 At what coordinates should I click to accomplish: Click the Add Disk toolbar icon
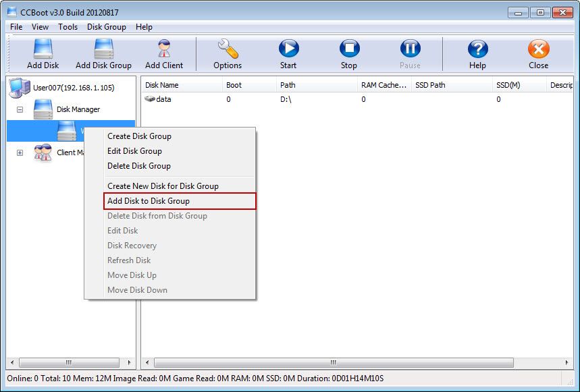(x=43, y=49)
